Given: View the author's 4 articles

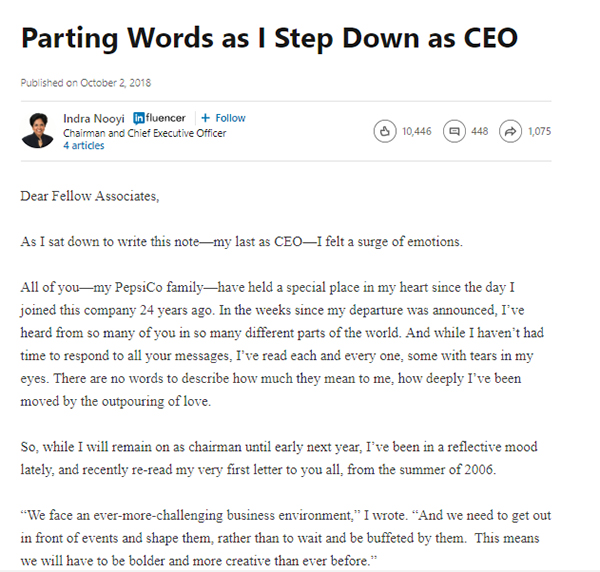Looking at the screenshot, I should [82, 145].
